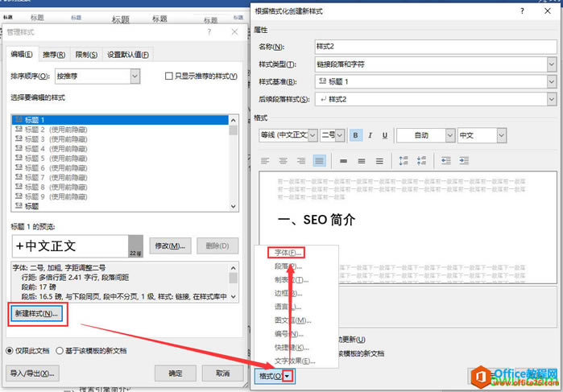Align paragraph right icon
Screen dimensions: 563x392
[301, 161]
